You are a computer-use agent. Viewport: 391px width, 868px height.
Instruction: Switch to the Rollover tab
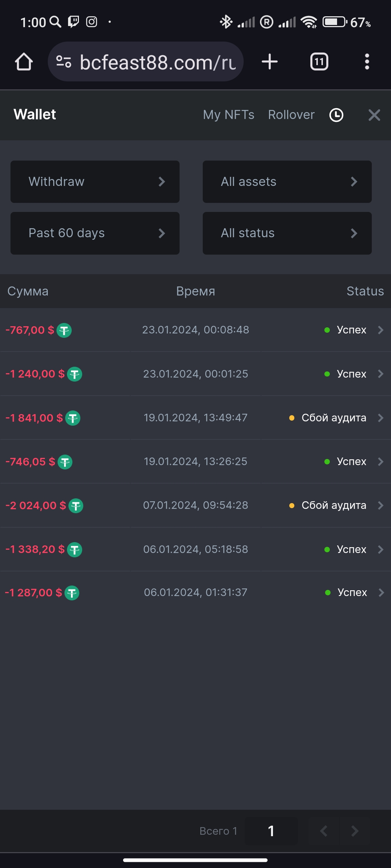[x=291, y=115]
